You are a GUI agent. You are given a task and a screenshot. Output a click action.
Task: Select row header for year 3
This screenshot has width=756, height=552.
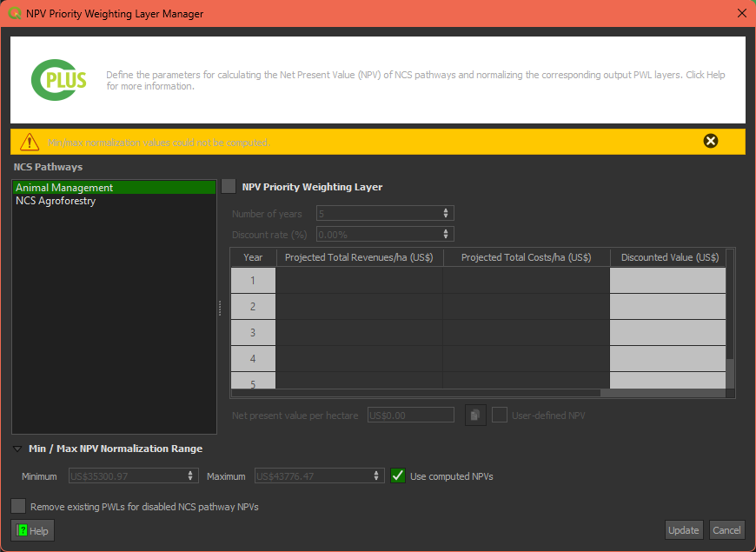(253, 332)
